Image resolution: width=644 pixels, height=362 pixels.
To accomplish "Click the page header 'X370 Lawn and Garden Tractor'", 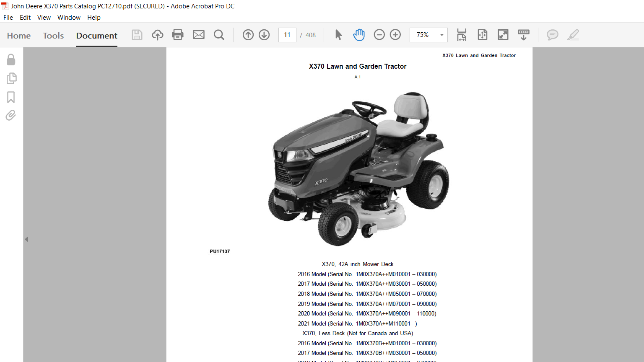I will pyautogui.click(x=479, y=55).
